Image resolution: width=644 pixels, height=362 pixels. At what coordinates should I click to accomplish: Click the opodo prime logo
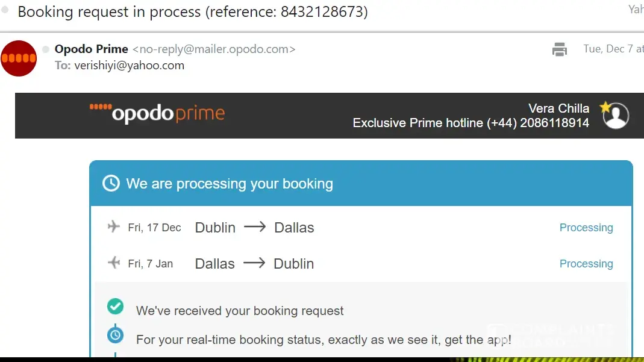157,113
